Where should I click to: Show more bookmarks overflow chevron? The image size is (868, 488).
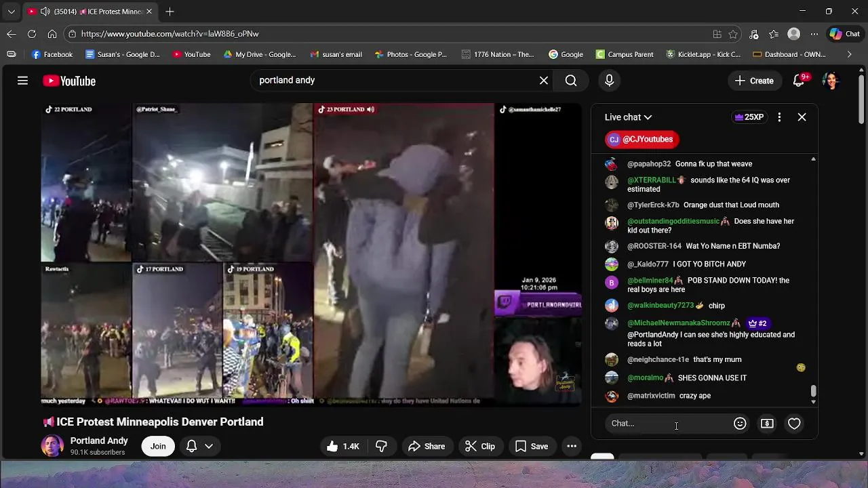coord(849,54)
